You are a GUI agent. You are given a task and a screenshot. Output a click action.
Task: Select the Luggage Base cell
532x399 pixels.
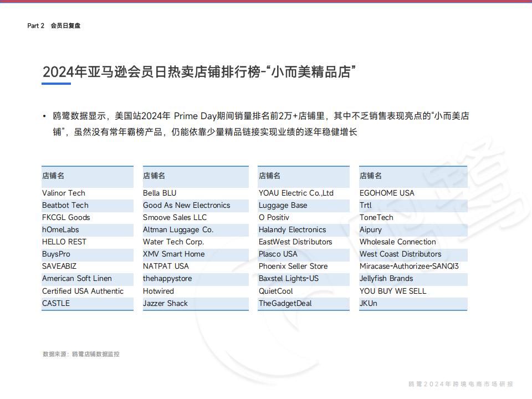(304, 205)
